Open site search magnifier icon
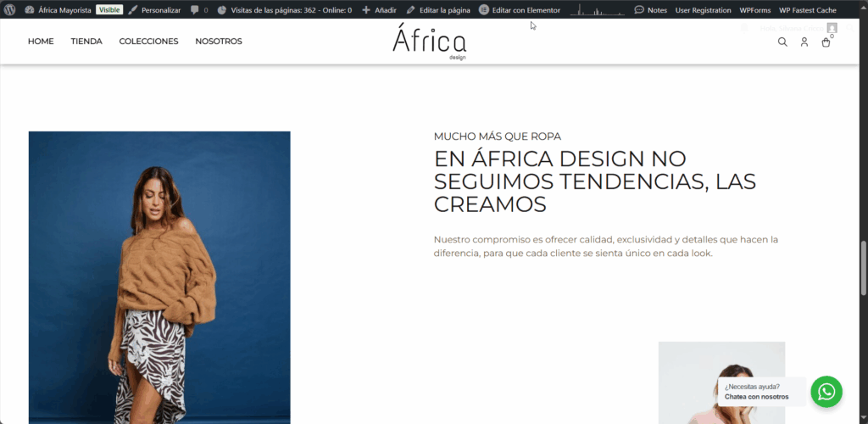 [x=782, y=42]
